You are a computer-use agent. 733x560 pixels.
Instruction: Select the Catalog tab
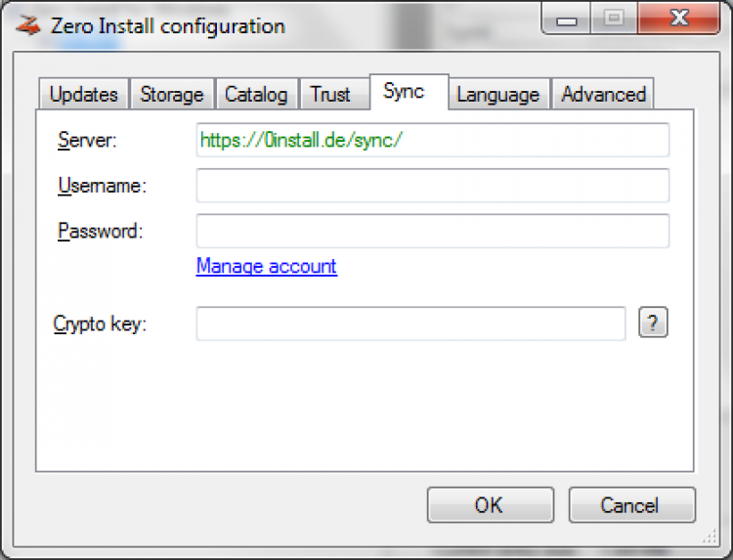click(256, 95)
